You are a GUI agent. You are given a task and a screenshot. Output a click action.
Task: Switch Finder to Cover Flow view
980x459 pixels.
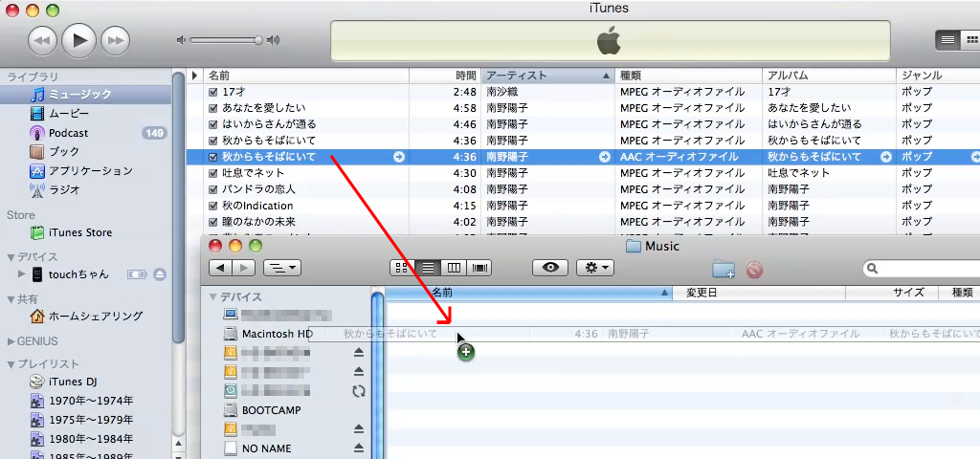tap(479, 268)
